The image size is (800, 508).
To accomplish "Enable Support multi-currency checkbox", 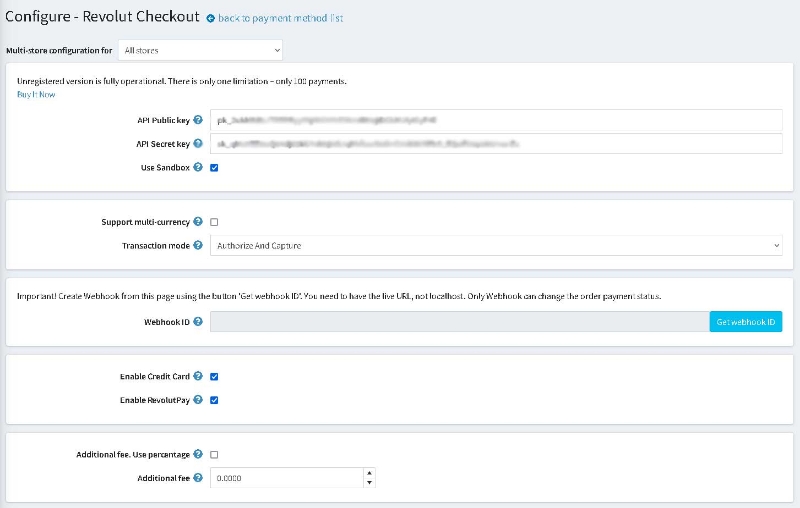I will tap(214, 222).
